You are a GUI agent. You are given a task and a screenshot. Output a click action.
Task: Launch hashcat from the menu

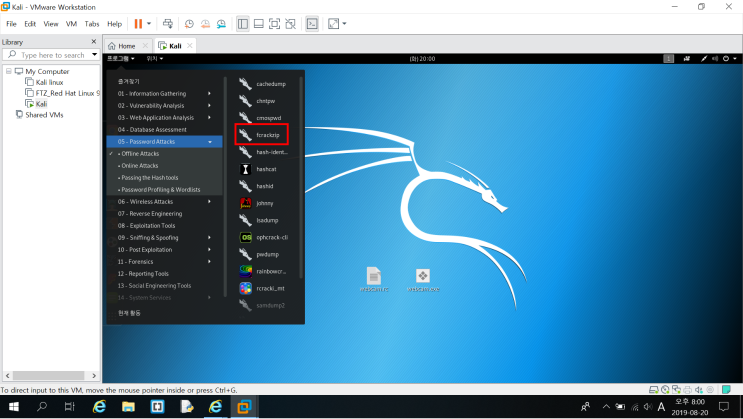tap(258, 169)
